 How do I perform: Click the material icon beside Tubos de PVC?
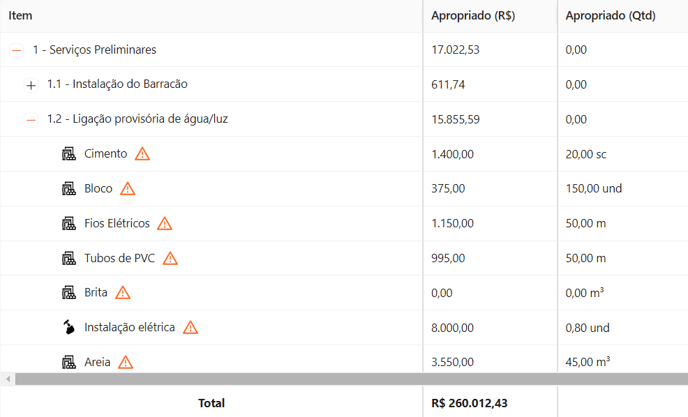pos(69,258)
